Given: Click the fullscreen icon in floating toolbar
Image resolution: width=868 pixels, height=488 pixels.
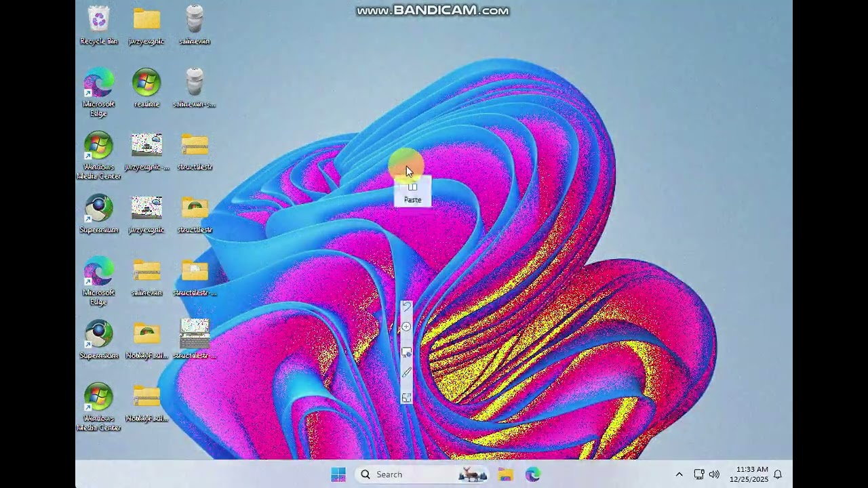Looking at the screenshot, I should (406, 398).
